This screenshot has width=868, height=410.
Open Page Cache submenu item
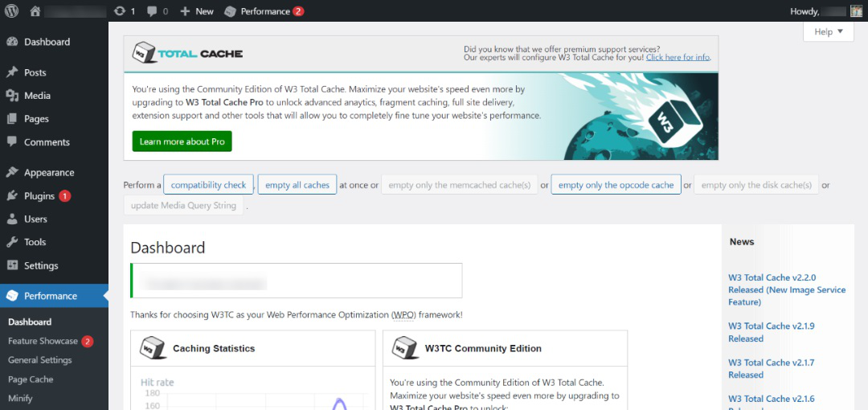click(31, 379)
